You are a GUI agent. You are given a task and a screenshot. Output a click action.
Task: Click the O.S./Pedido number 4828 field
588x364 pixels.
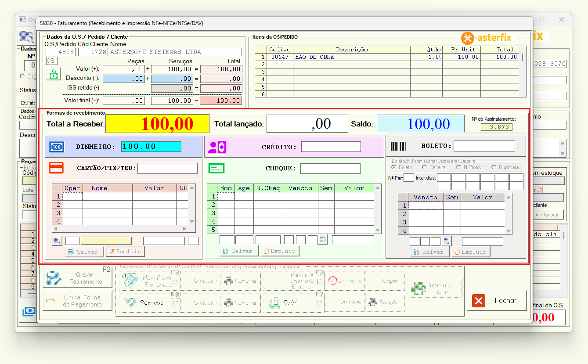point(61,52)
